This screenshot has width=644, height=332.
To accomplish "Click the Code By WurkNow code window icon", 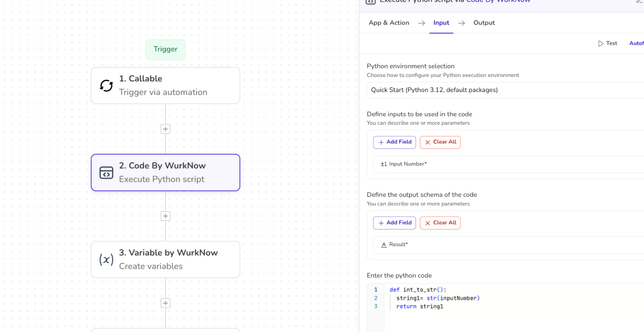I will (106, 173).
